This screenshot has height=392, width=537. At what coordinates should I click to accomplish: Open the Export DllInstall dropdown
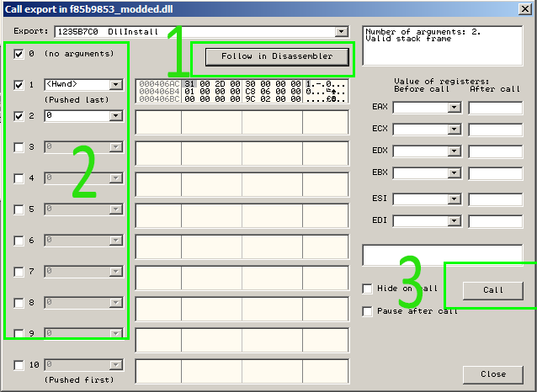pos(341,31)
